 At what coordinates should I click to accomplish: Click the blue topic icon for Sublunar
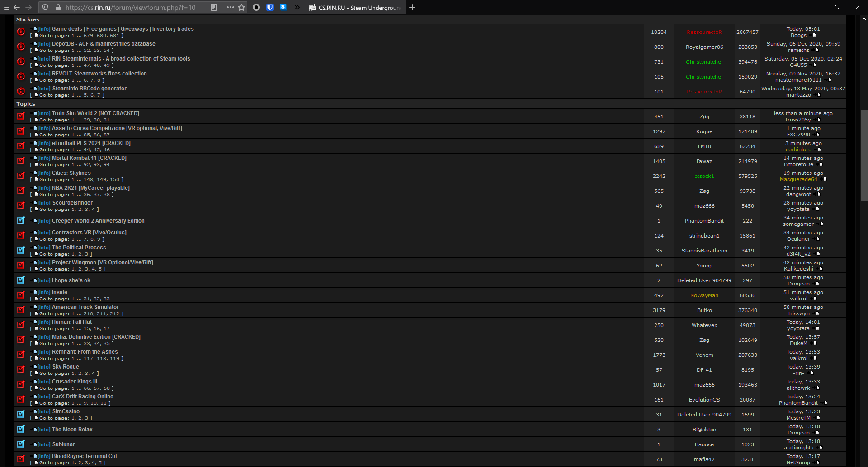coord(21,444)
